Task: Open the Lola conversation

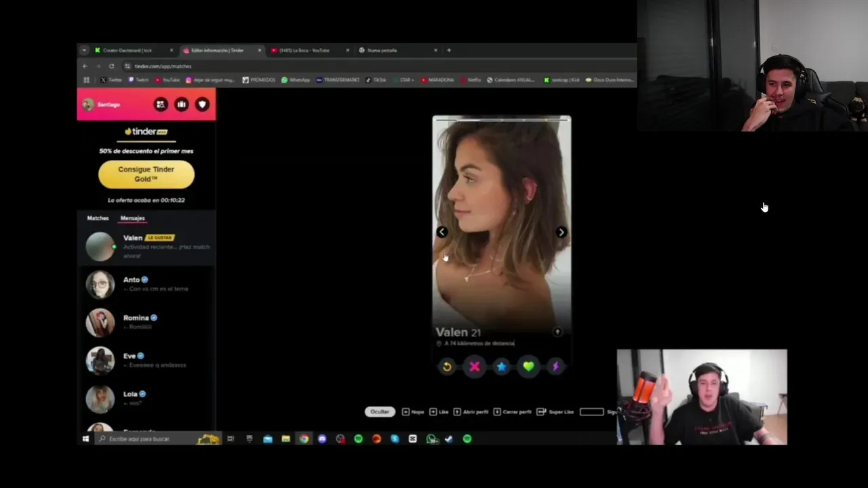Action: tap(146, 399)
